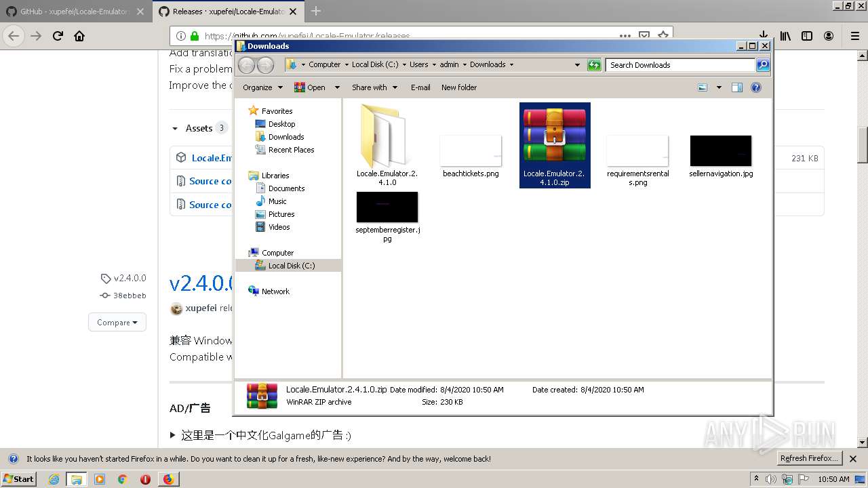Open a new Firefox tab
The image size is (868, 488).
316,12
